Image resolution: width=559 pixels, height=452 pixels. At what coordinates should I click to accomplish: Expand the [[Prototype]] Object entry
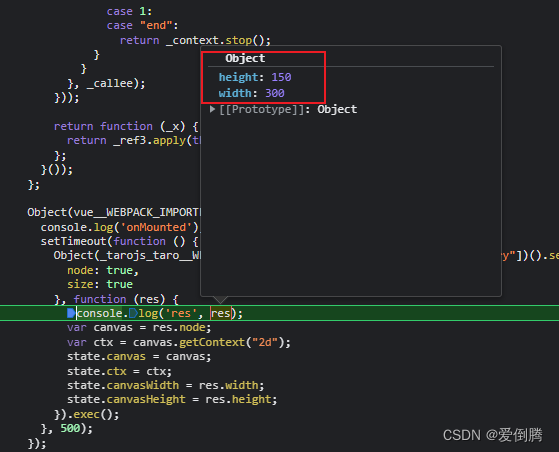coord(212,109)
